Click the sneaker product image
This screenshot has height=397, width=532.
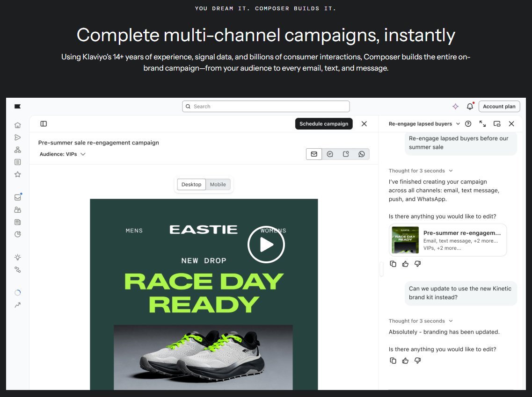point(203,357)
